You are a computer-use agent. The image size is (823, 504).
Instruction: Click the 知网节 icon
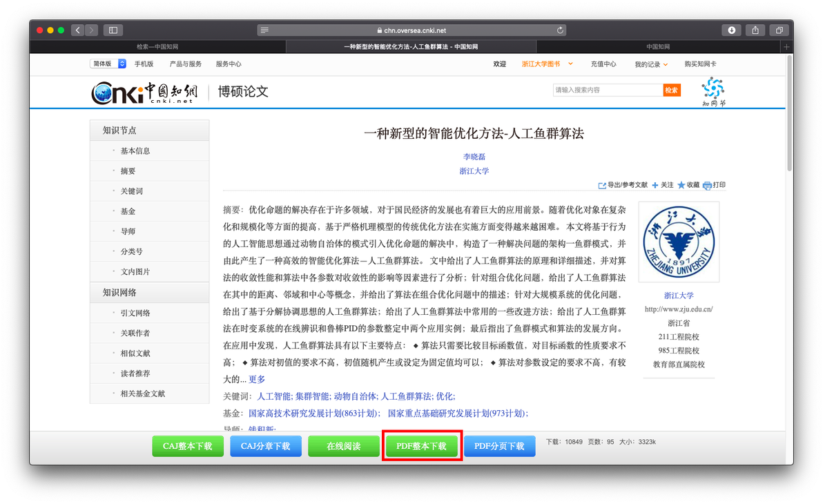point(713,92)
